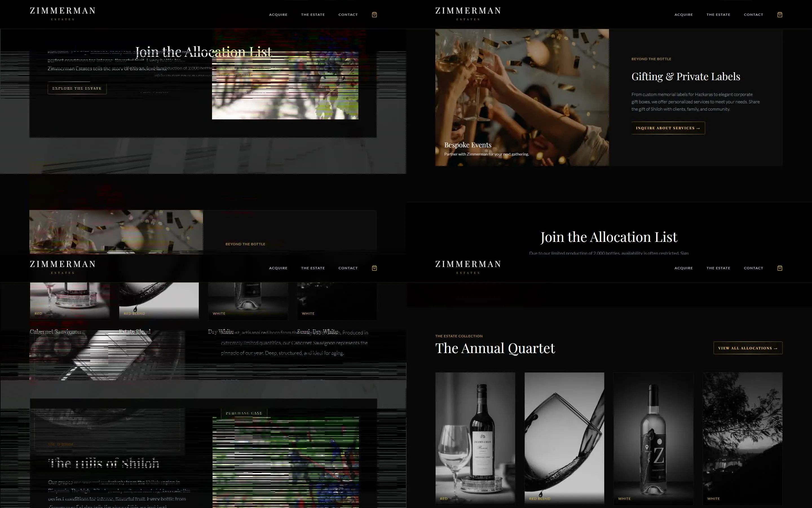Viewport: 812px width, 508px height.
Task: Open the cart icon beside Gifting & Private Labels pane's nav
Action: click(x=780, y=14)
